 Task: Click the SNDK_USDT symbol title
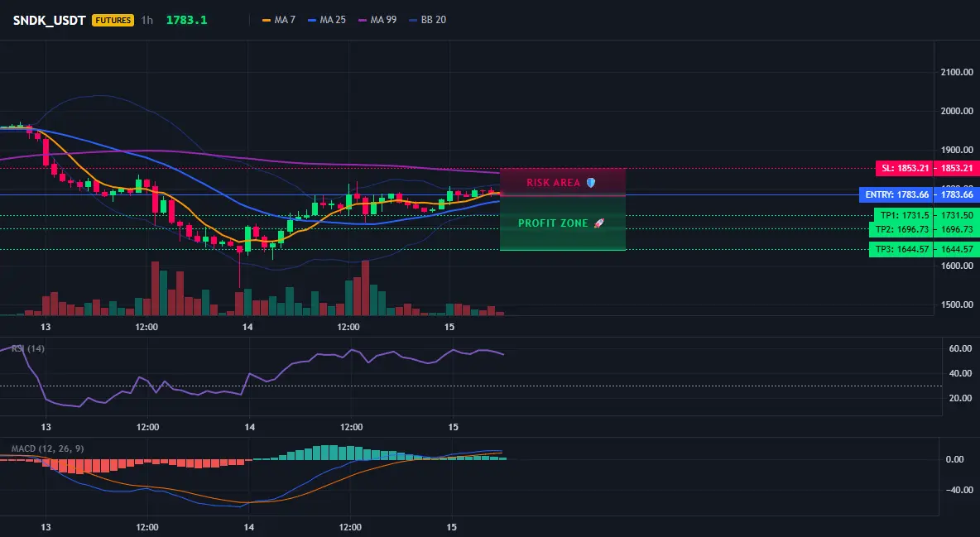pyautogui.click(x=50, y=20)
